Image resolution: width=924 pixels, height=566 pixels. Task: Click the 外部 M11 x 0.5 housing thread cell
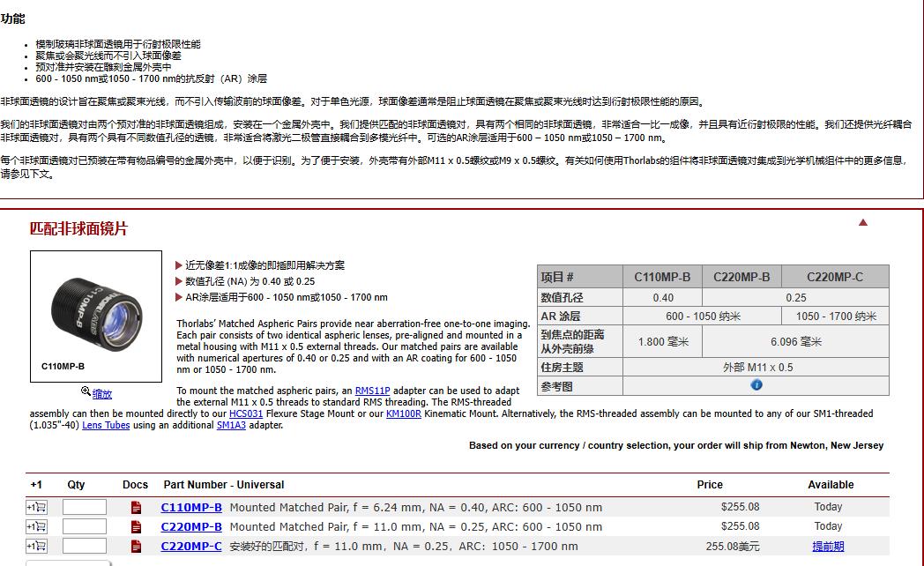tap(757, 367)
